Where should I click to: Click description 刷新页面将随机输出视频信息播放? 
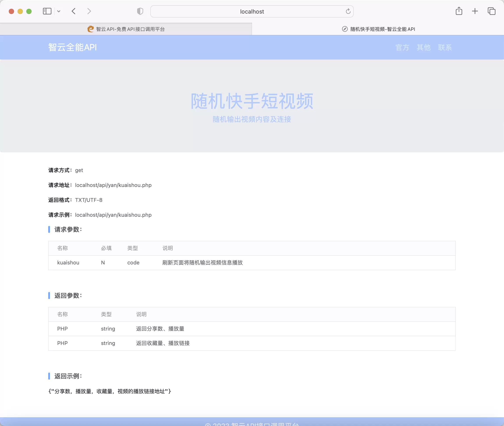coord(202,263)
